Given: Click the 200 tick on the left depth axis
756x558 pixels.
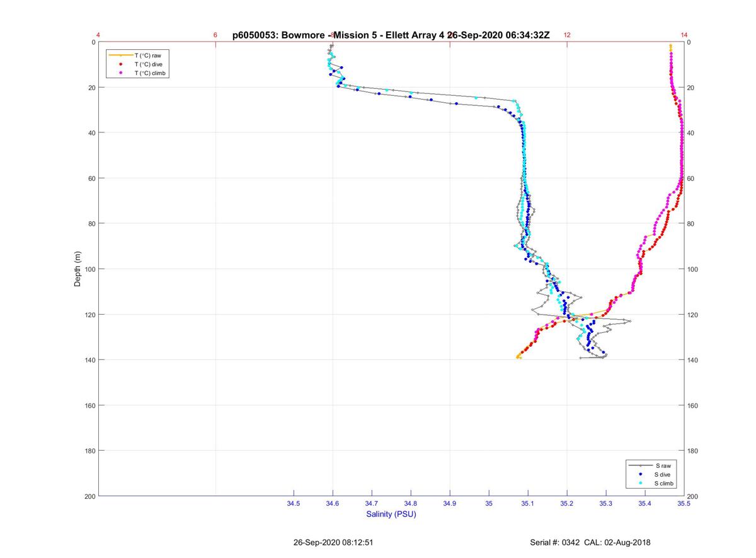Looking at the screenshot, I should pyautogui.click(x=89, y=496).
